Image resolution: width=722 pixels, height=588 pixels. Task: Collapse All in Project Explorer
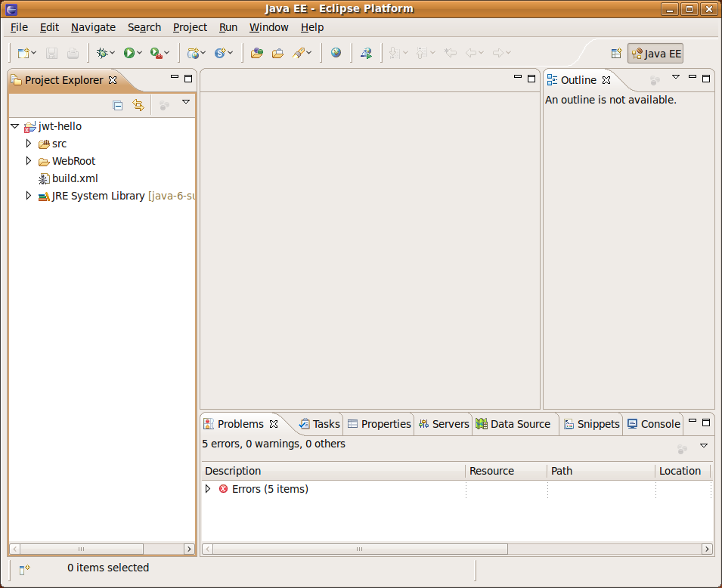(118, 106)
